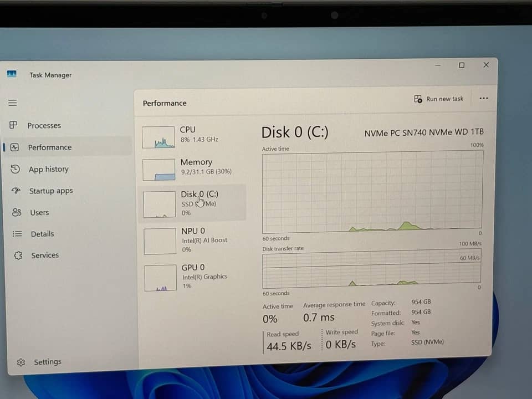Click the NVMe PC SN740 model name
This screenshot has height=399, width=532.
[424, 132]
